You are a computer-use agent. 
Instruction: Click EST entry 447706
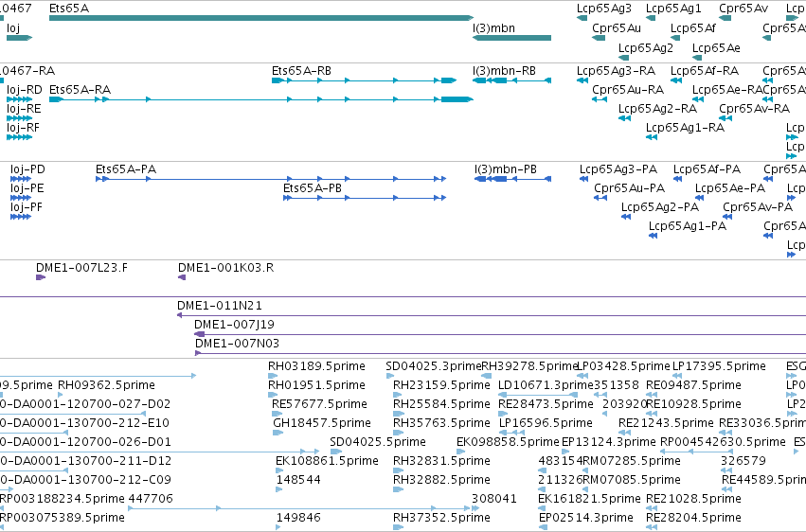click(x=150, y=499)
